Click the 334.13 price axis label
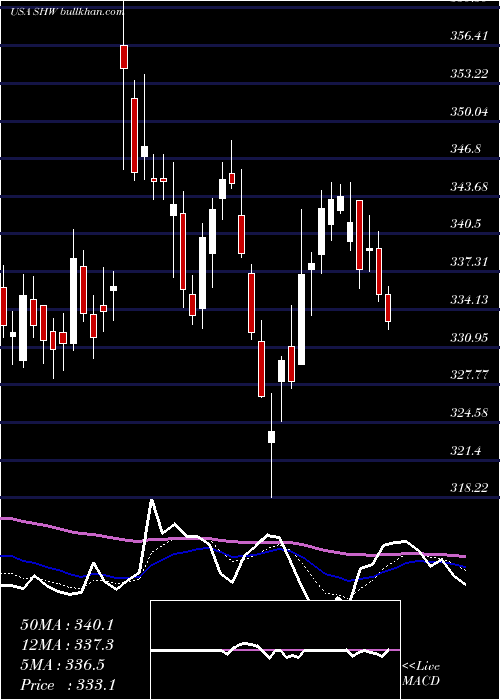The width and height of the screenshot is (500, 700). [x=468, y=299]
